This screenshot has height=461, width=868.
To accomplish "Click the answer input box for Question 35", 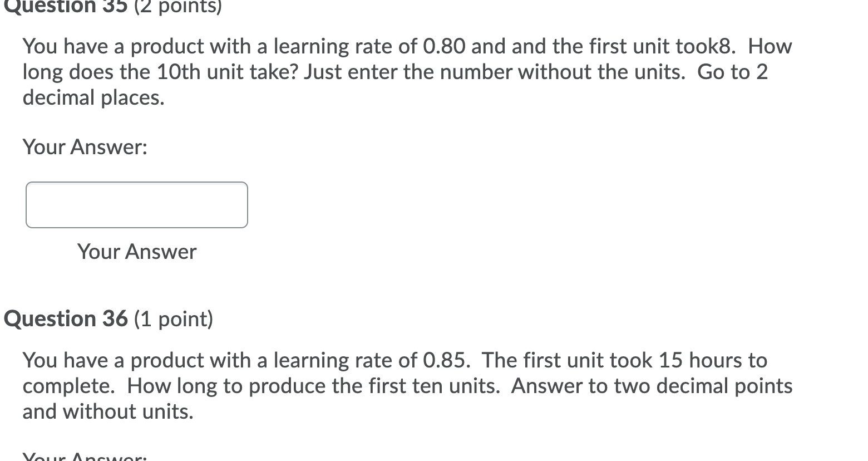I will pyautogui.click(x=136, y=204).
